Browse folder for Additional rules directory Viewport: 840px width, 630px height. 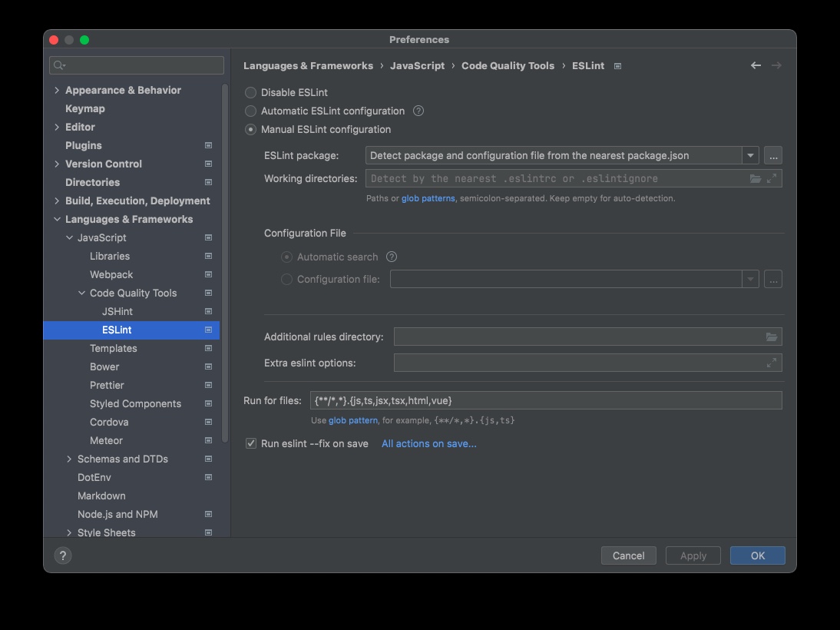(772, 337)
